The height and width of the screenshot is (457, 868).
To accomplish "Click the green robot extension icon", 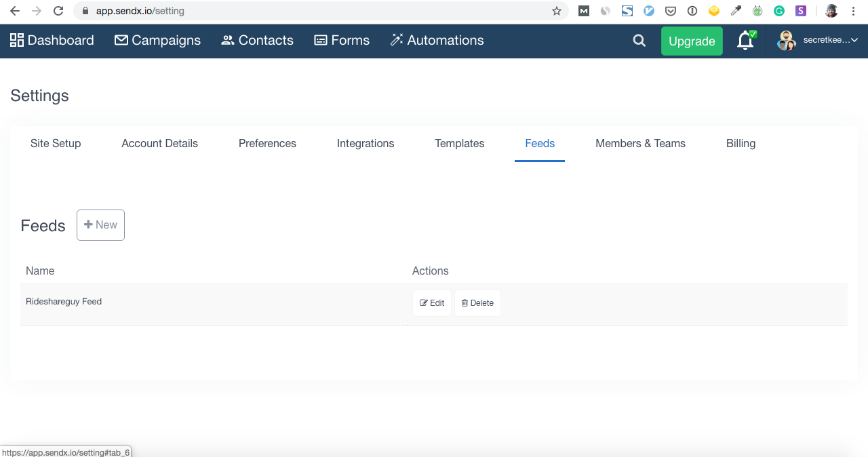I will click(x=757, y=11).
